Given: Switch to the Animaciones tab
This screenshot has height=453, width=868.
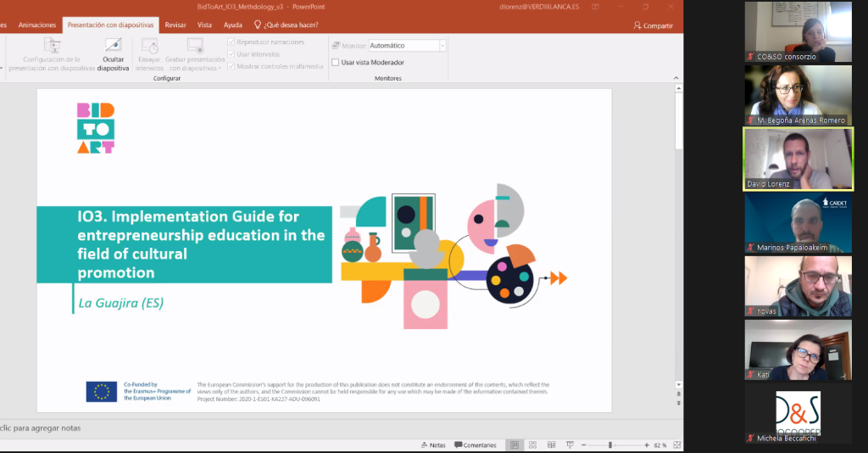Looking at the screenshot, I should 37,25.
